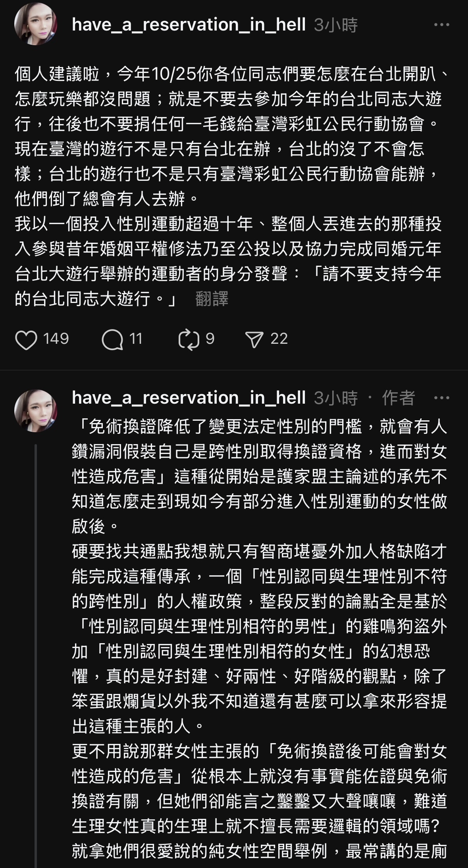
Task: Share the post with the paper plane icon
Action: point(254,340)
